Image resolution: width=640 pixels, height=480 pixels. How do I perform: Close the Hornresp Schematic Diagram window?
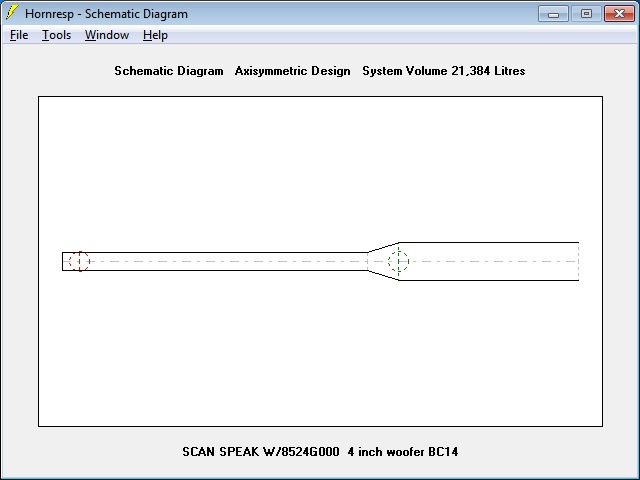coord(619,13)
